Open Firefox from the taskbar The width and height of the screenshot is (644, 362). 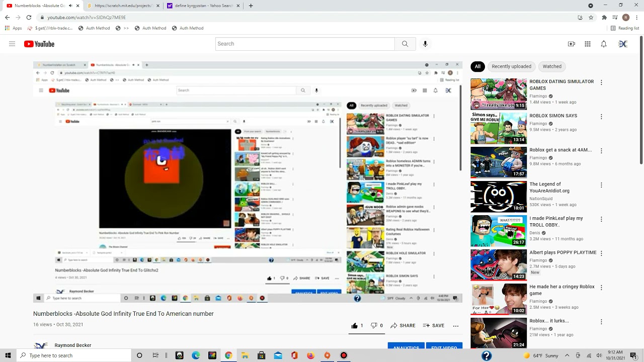(x=310, y=355)
